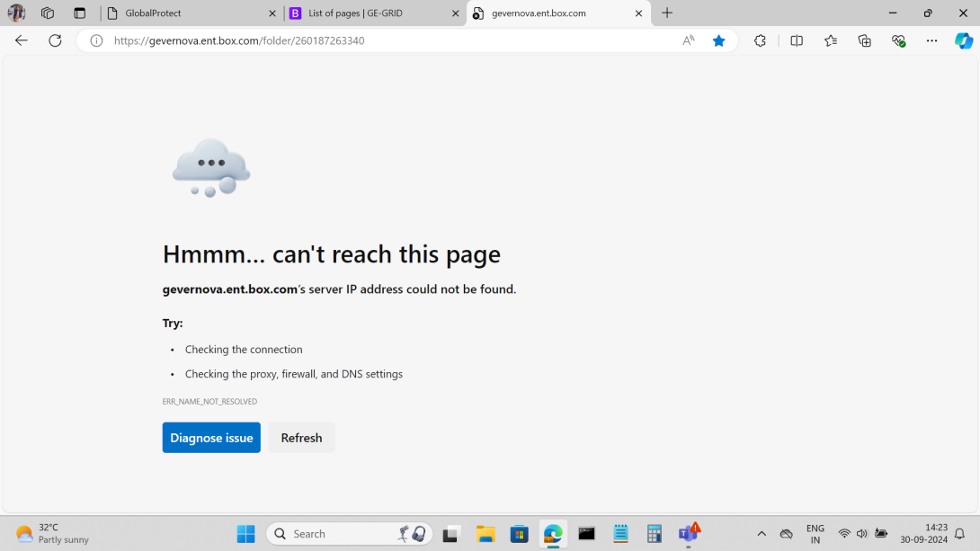Image resolution: width=980 pixels, height=551 pixels.
Task: Close the GlobalProtect tab
Action: [272, 13]
